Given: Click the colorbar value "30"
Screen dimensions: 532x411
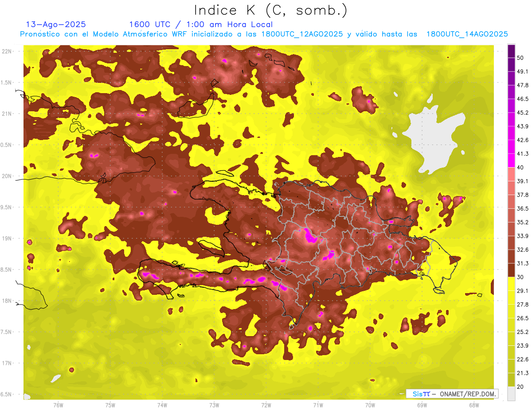Looking at the screenshot, I should point(520,277).
